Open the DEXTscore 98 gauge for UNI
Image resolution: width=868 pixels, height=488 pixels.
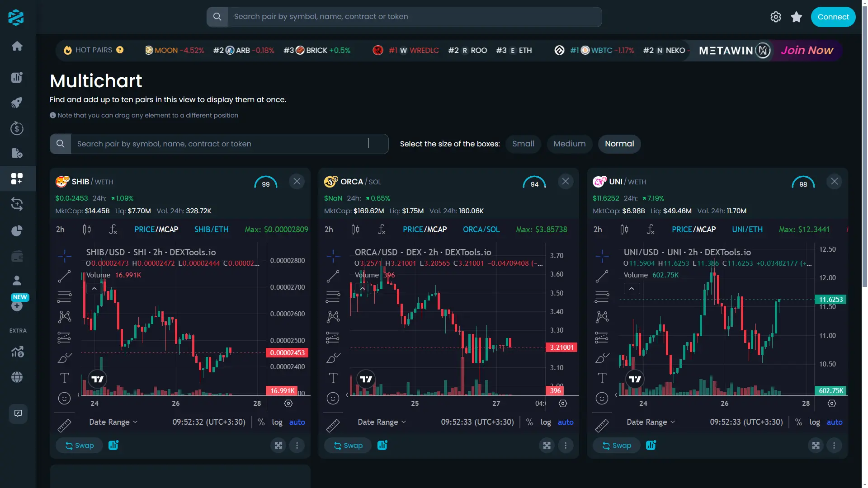[803, 182]
